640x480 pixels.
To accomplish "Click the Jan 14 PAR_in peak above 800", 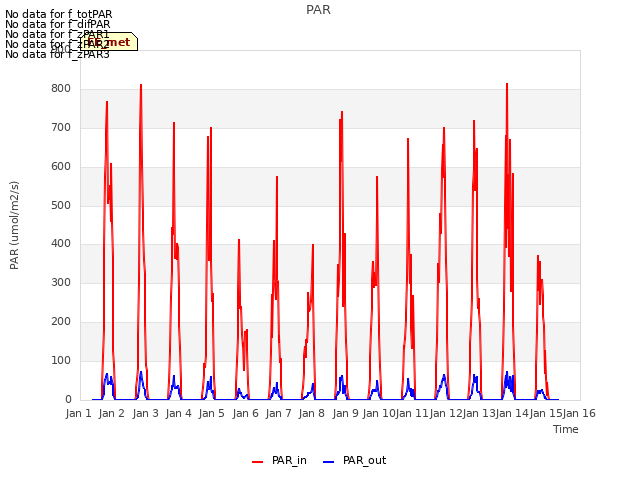I will click(x=507, y=84).
